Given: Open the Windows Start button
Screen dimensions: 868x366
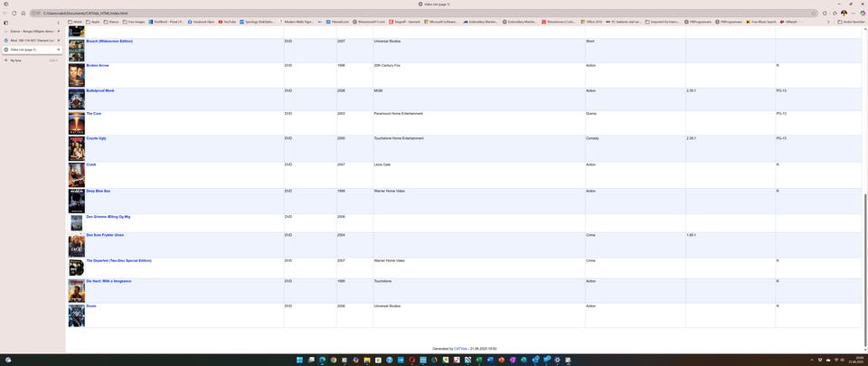Looking at the screenshot, I should [299, 360].
